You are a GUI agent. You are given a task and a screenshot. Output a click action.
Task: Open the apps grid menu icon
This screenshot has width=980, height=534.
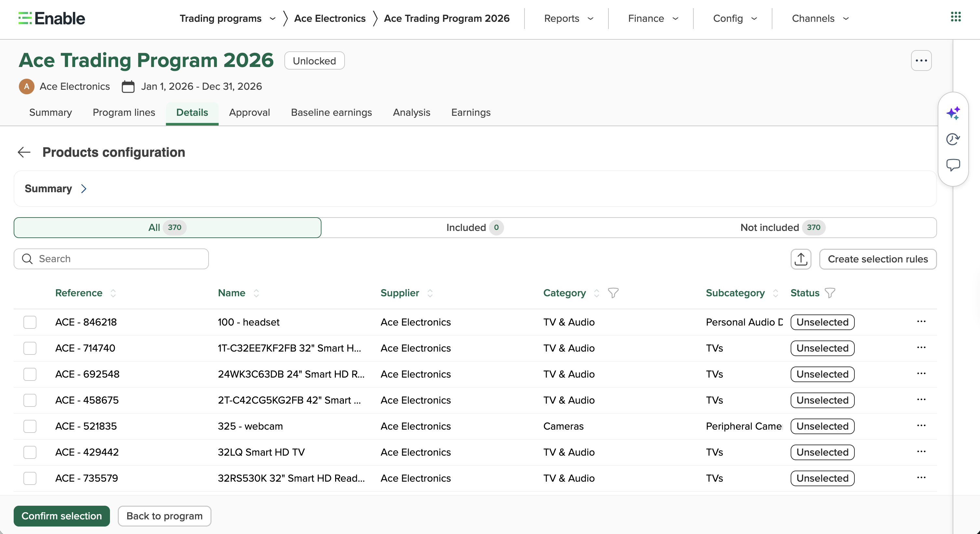click(x=955, y=17)
